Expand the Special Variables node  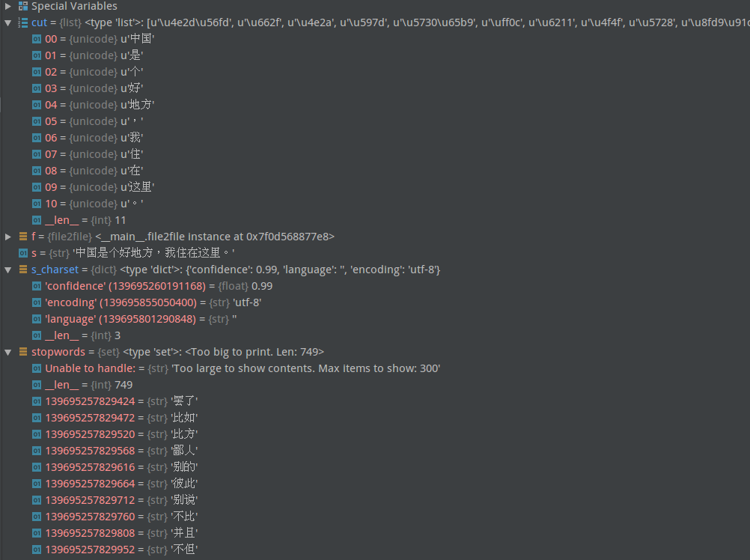point(7,6)
